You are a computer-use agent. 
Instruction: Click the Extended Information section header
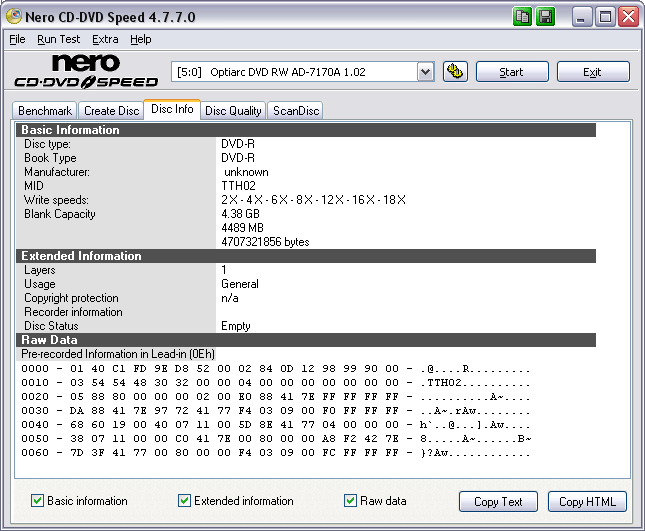(x=306, y=256)
